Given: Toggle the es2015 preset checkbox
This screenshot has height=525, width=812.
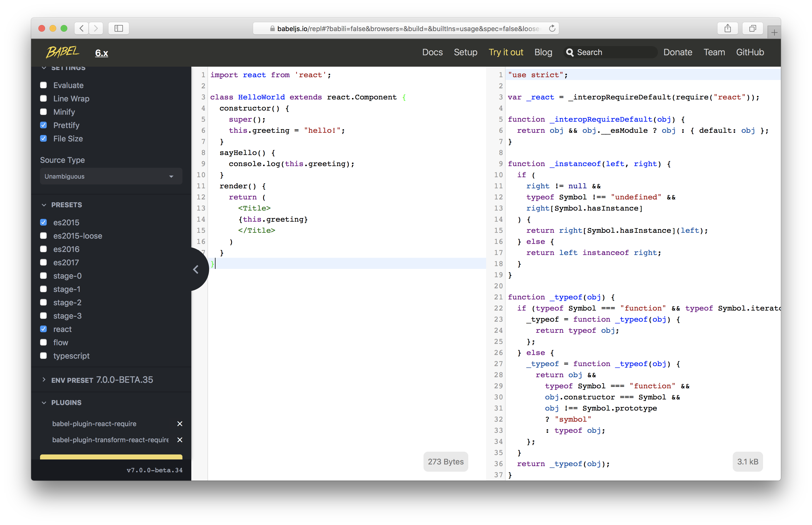Looking at the screenshot, I should pyautogui.click(x=44, y=222).
